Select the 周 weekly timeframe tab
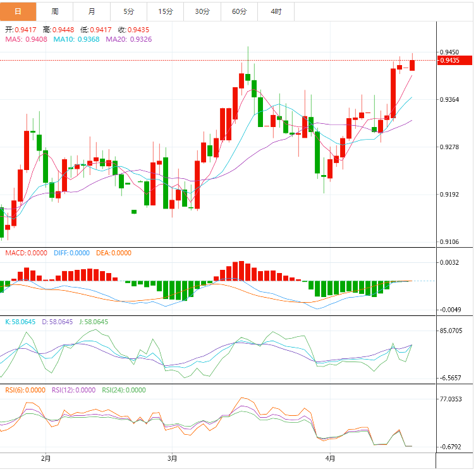476x474 pixels. pyautogui.click(x=55, y=11)
